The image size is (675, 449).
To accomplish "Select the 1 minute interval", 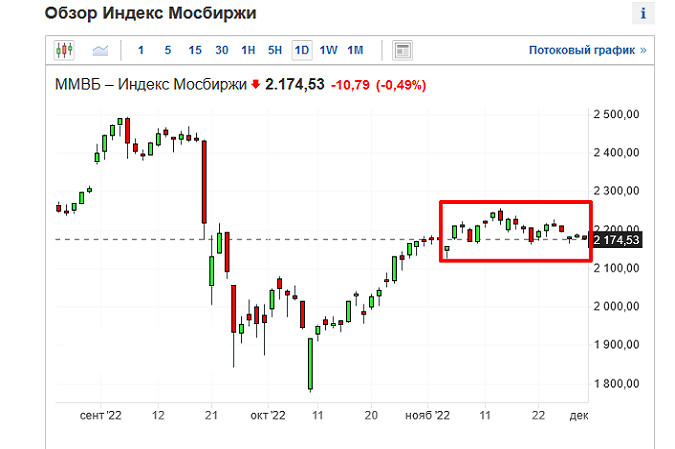I will click(141, 50).
